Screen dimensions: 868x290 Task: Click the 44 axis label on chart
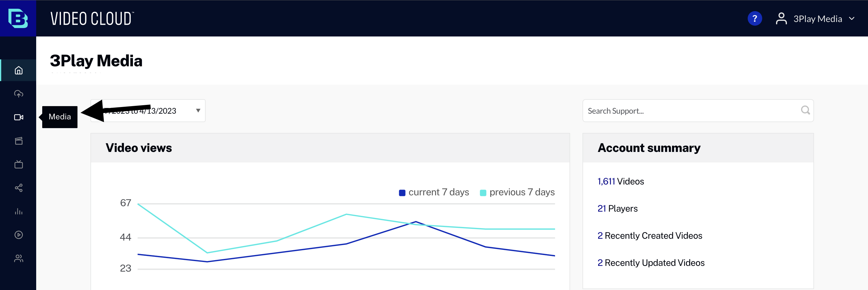(x=125, y=237)
